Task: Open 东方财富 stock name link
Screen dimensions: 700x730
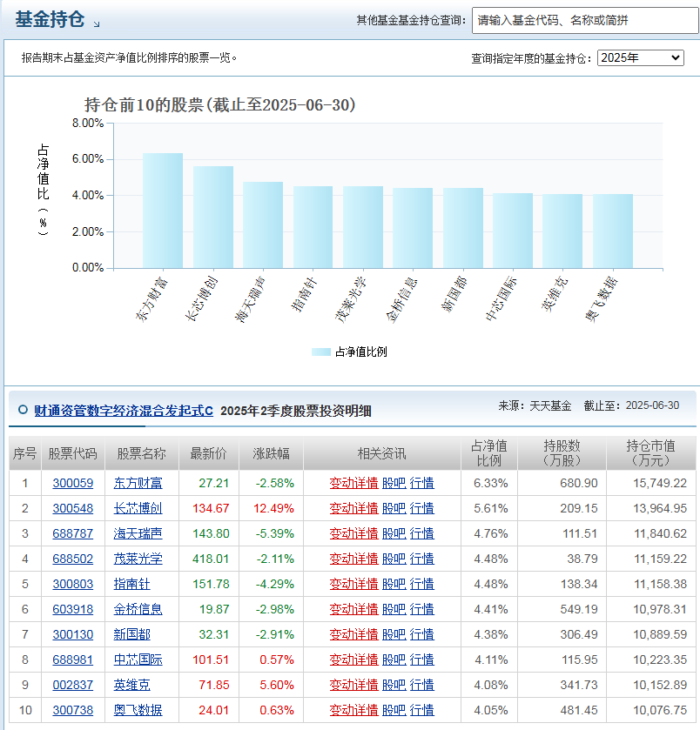Action: click(138, 483)
